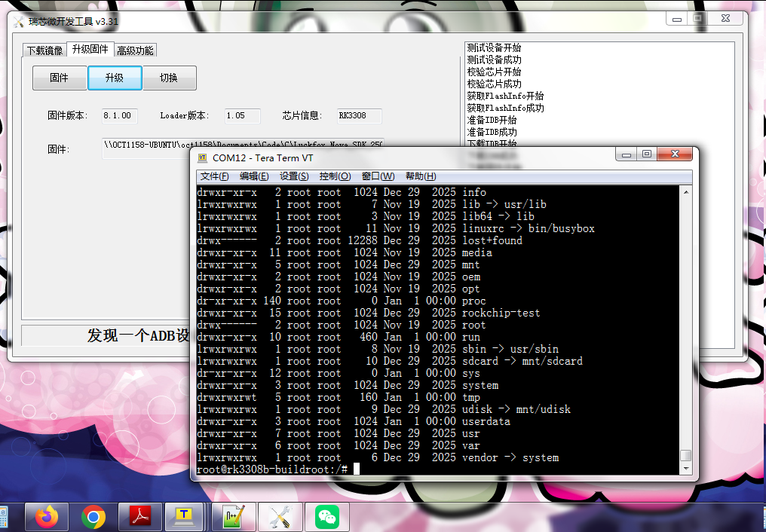Image resolution: width=766 pixels, height=532 pixels.
Task: Open WeChat from the taskbar
Action: pyautogui.click(x=327, y=517)
